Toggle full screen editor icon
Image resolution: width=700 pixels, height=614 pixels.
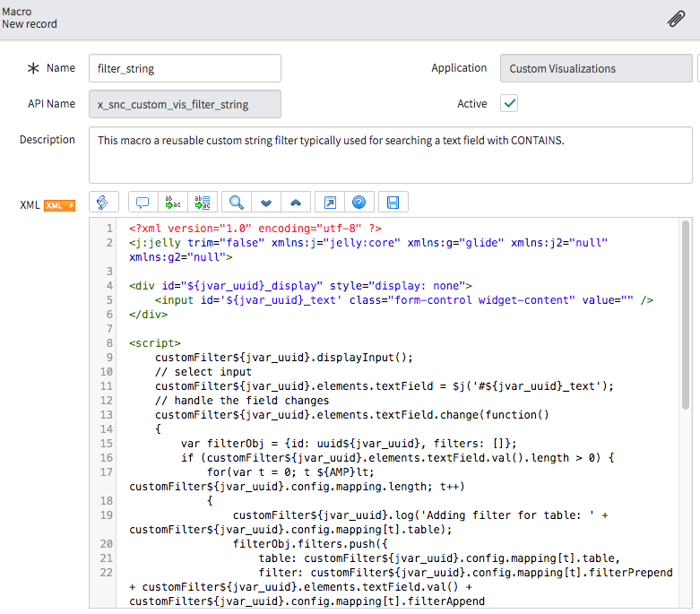click(x=330, y=202)
